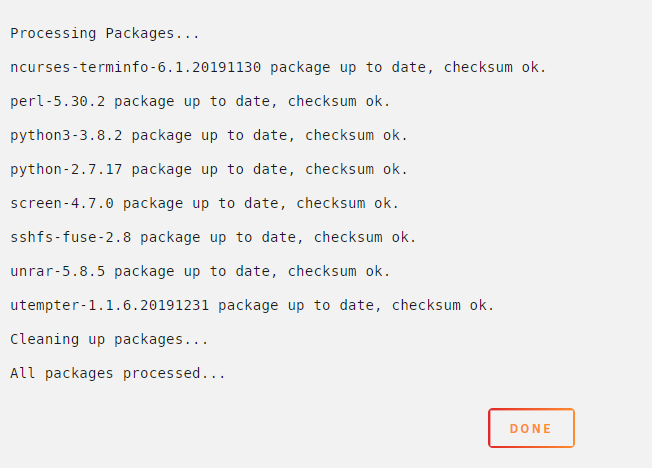Click the 'Cleaning up packages...' line
Image resolution: width=652 pixels, height=468 pixels.
[x=109, y=339]
